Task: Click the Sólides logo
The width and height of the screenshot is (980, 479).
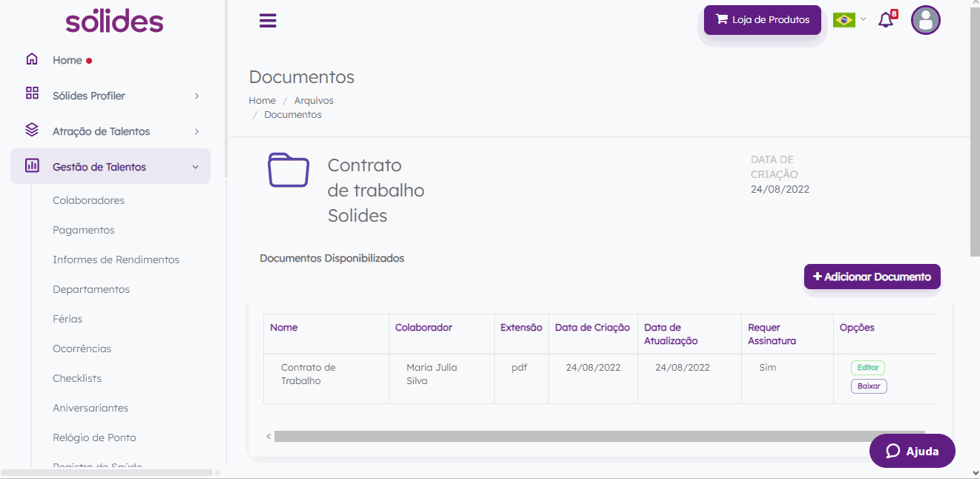Action: tap(114, 20)
